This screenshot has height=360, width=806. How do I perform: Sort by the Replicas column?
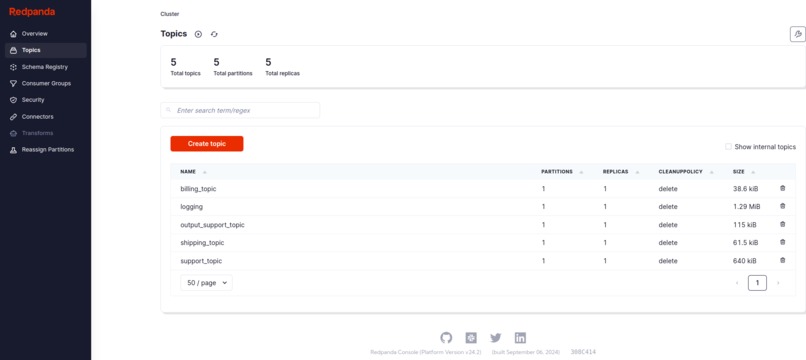pyautogui.click(x=620, y=172)
